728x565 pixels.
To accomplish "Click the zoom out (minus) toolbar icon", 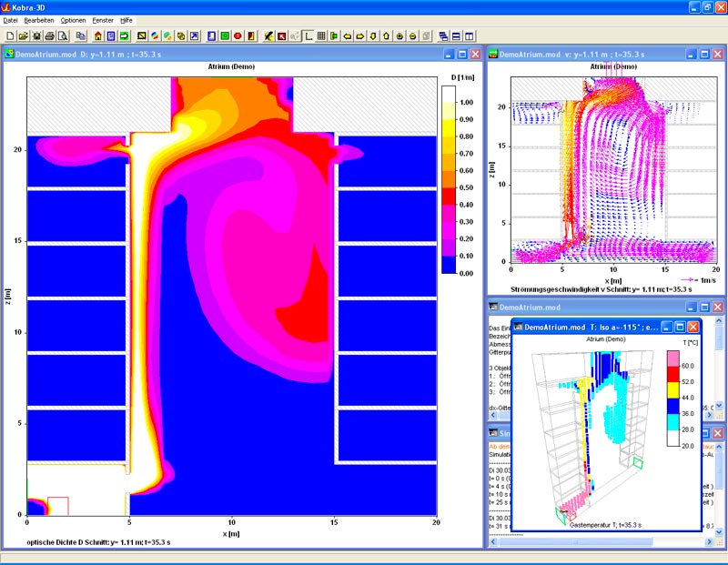I will [x=413, y=35].
